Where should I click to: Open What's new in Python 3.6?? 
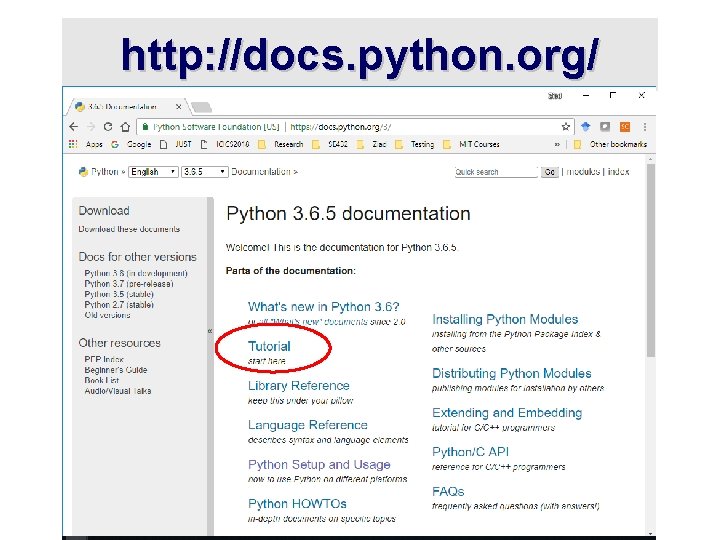tap(324, 307)
